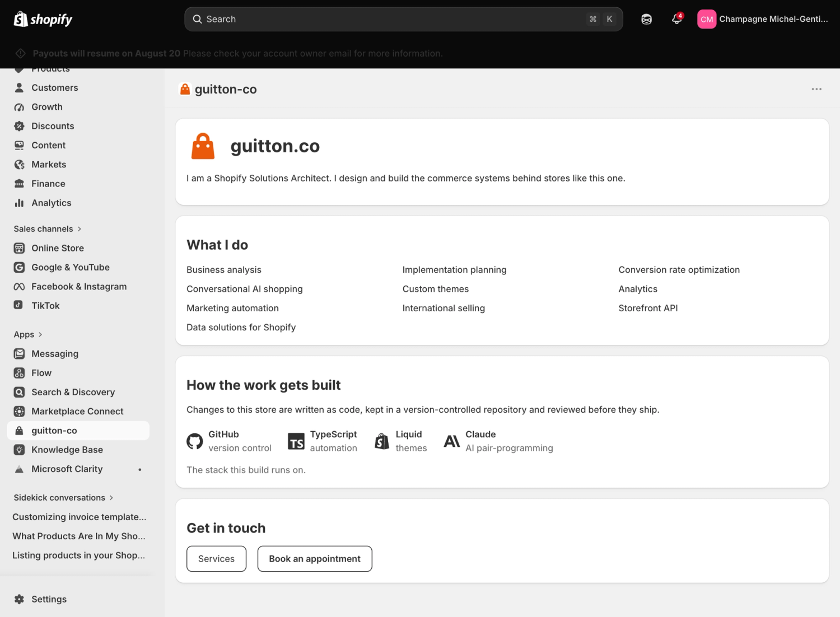This screenshot has height=617, width=840.
Task: Open Customers in the sidebar
Action: click(78, 88)
